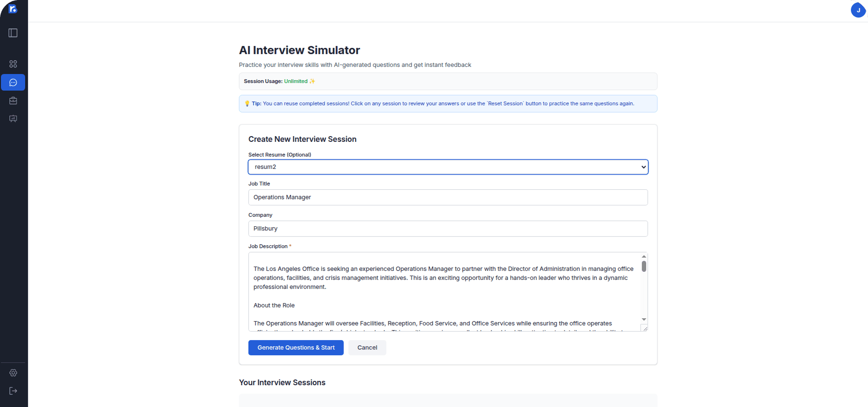
Task: Open the Select Resume dropdown
Action: [x=643, y=166]
